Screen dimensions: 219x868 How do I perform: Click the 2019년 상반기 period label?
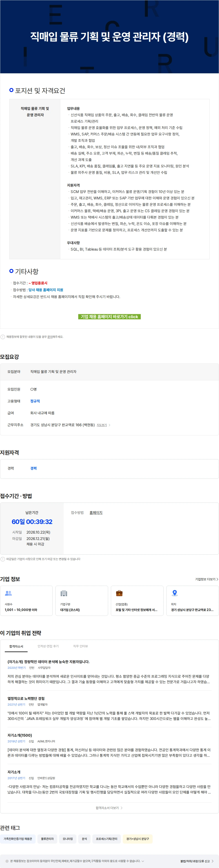coord(16,741)
